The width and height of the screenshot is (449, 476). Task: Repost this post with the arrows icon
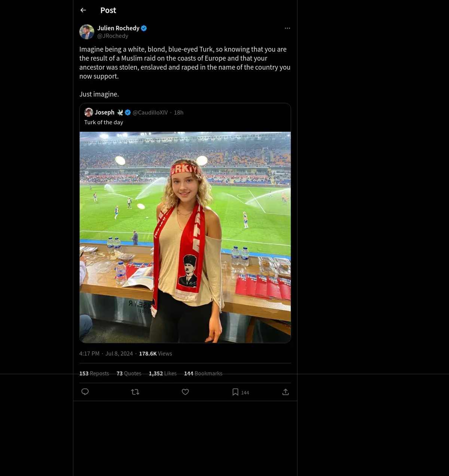pos(135,392)
